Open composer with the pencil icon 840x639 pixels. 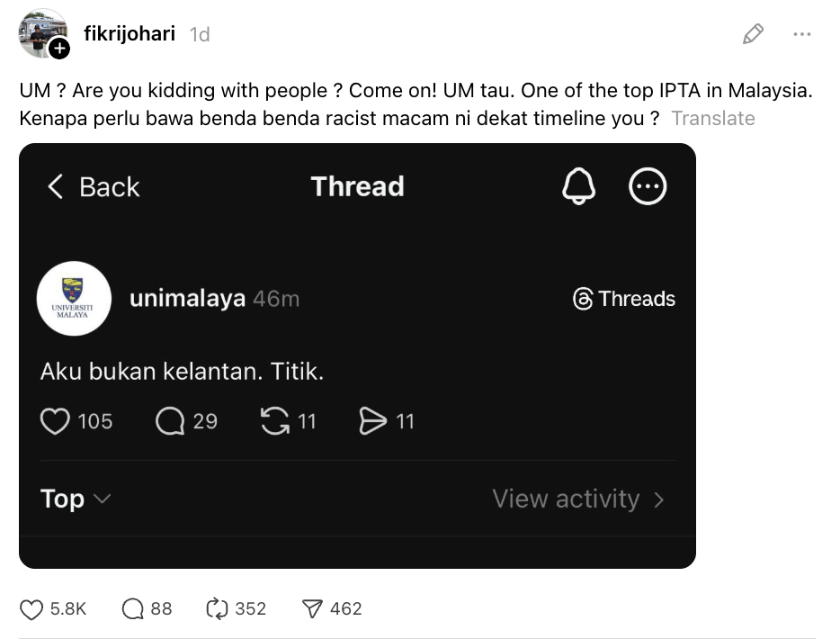754,33
